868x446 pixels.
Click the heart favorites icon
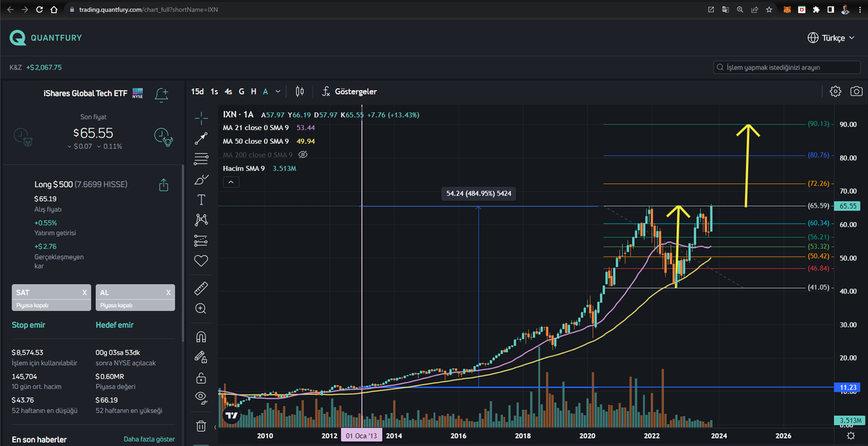click(x=201, y=260)
